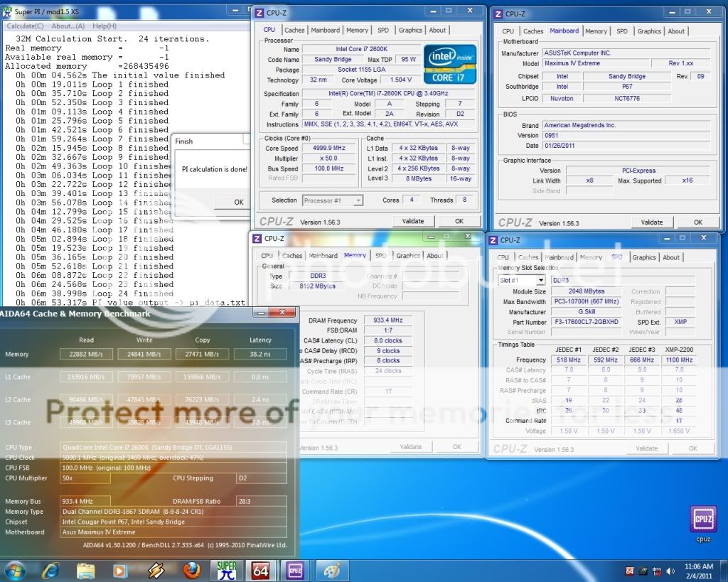Viewport: 728px width, 582px height.
Task: Click the Super PI title bar icon
Action: click(7, 11)
